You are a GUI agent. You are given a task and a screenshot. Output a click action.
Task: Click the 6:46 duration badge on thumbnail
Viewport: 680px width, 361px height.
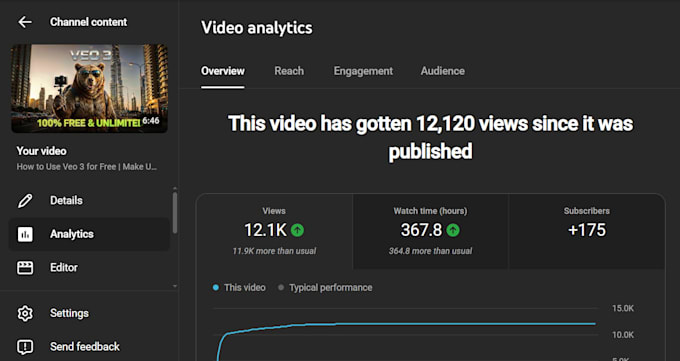tap(151, 121)
